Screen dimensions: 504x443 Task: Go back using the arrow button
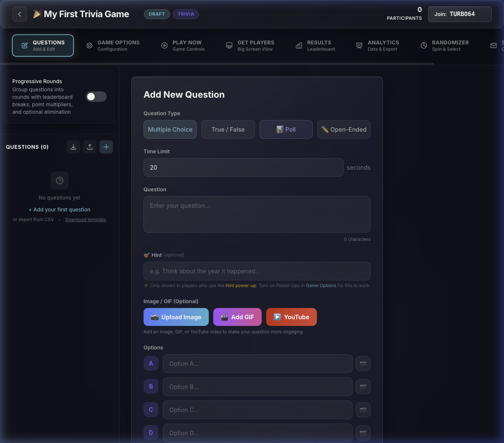(19, 14)
